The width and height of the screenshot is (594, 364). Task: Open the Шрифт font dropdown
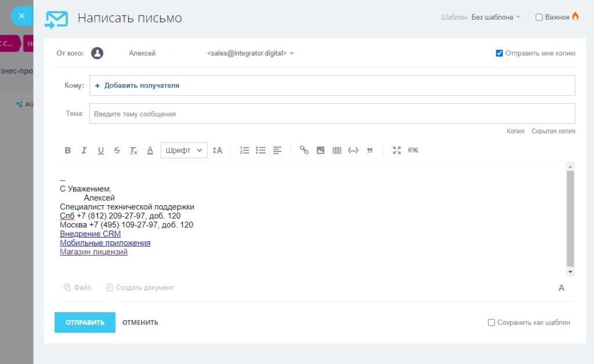(183, 151)
